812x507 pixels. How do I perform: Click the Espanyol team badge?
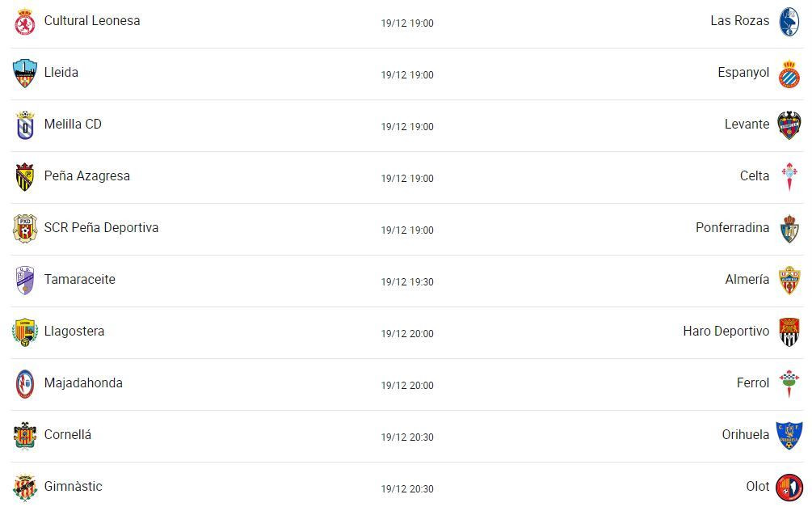tap(789, 74)
